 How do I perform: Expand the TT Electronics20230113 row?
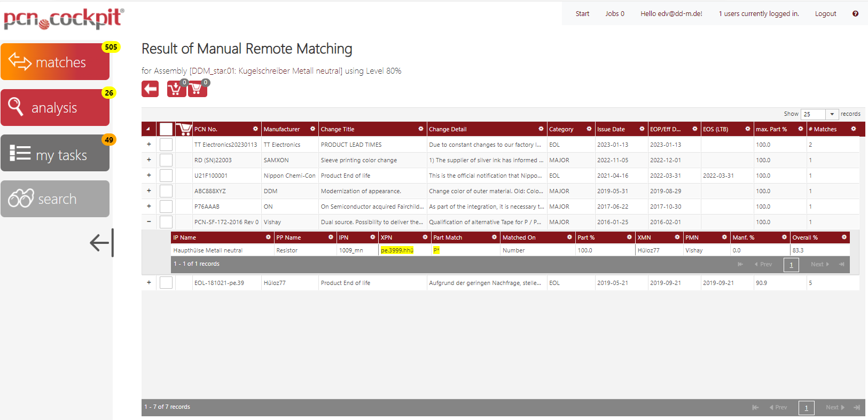click(149, 144)
